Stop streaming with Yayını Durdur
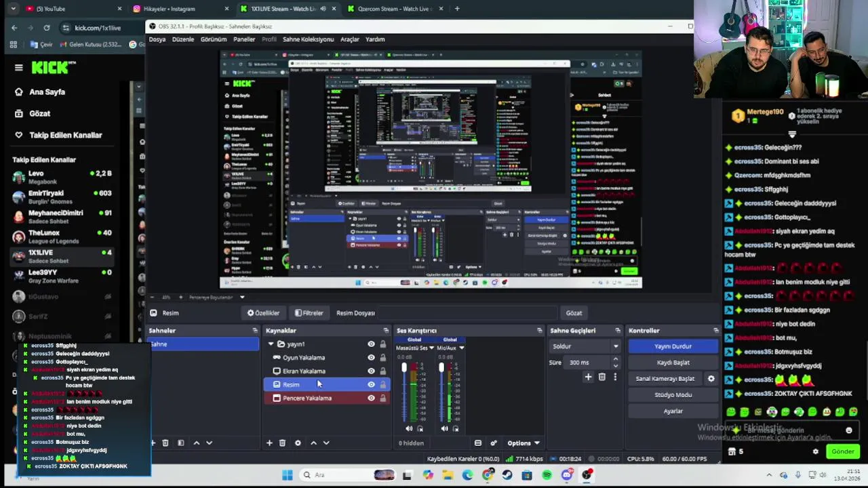868x488 pixels. (673, 346)
